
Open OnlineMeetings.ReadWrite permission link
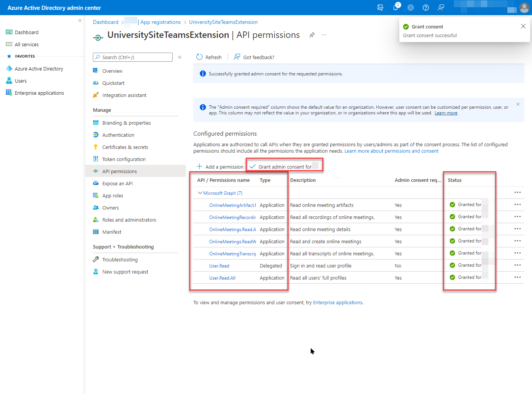pos(232,241)
